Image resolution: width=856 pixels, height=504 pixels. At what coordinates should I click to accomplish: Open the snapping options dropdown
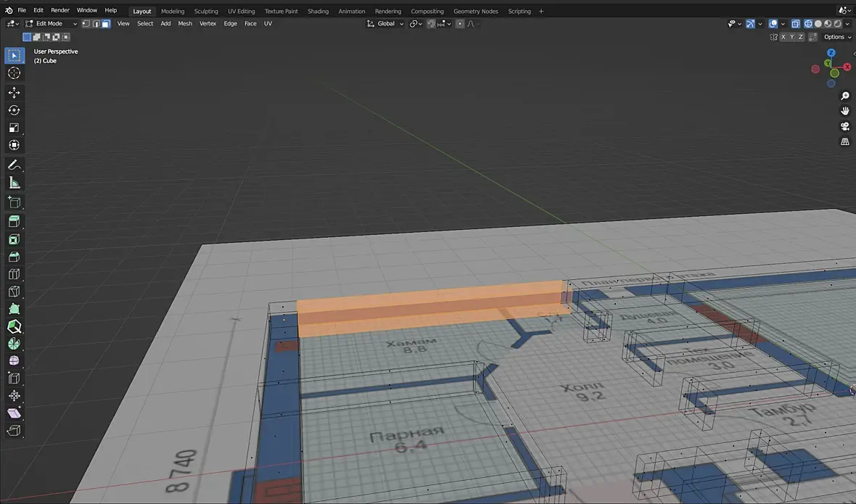(x=445, y=23)
